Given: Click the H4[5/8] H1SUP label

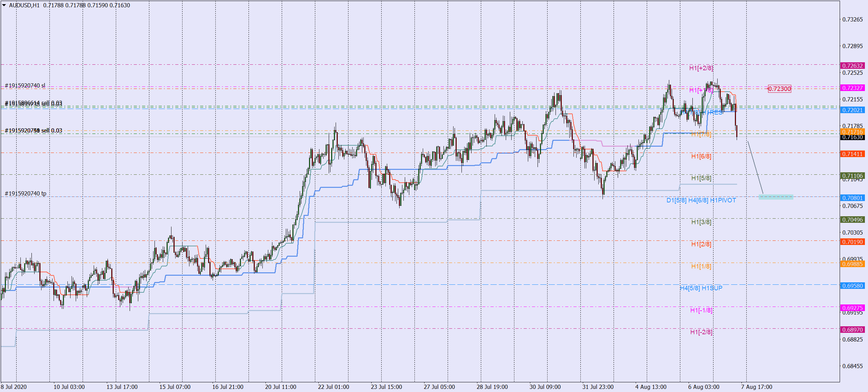Looking at the screenshot, I should tap(701, 288).
